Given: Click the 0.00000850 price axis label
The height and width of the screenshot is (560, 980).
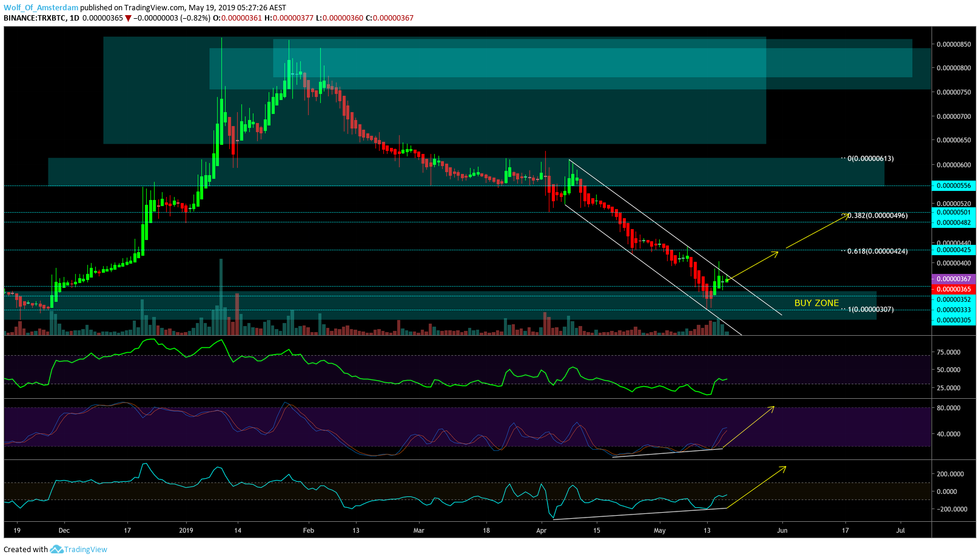Looking at the screenshot, I should point(953,44).
